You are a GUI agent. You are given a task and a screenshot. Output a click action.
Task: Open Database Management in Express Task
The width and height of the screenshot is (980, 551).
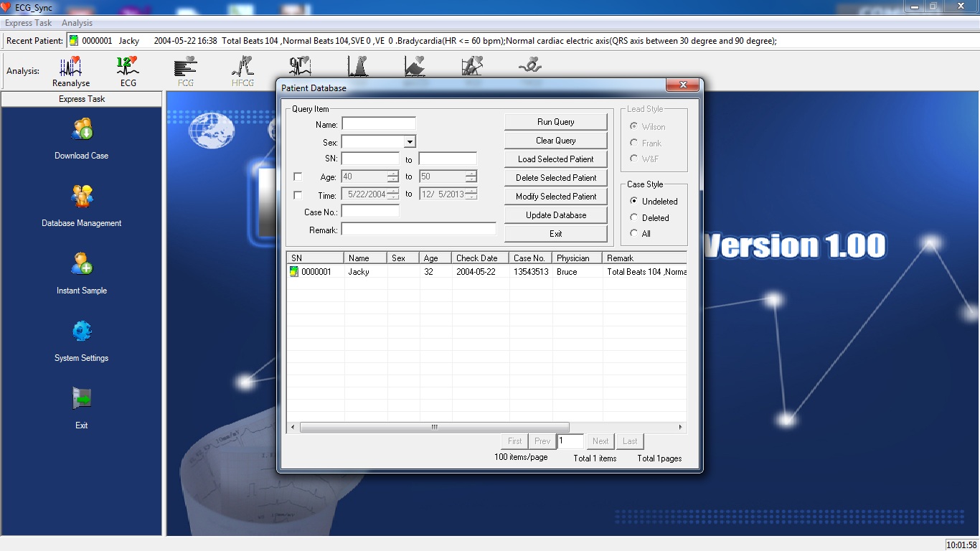pyautogui.click(x=82, y=197)
